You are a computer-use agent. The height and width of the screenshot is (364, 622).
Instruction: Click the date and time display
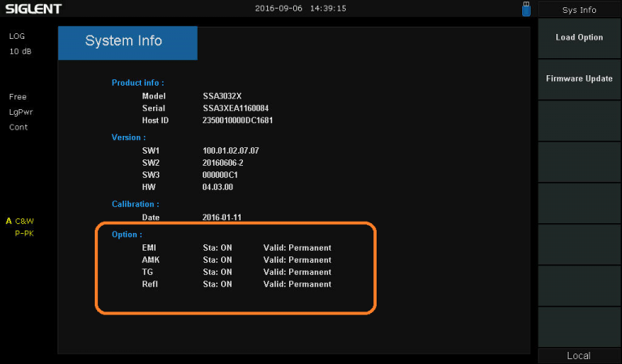coord(300,9)
